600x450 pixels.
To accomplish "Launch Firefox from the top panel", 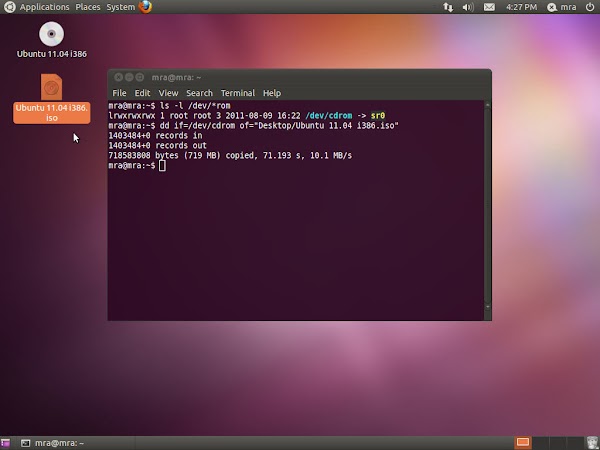I will pos(145,7).
